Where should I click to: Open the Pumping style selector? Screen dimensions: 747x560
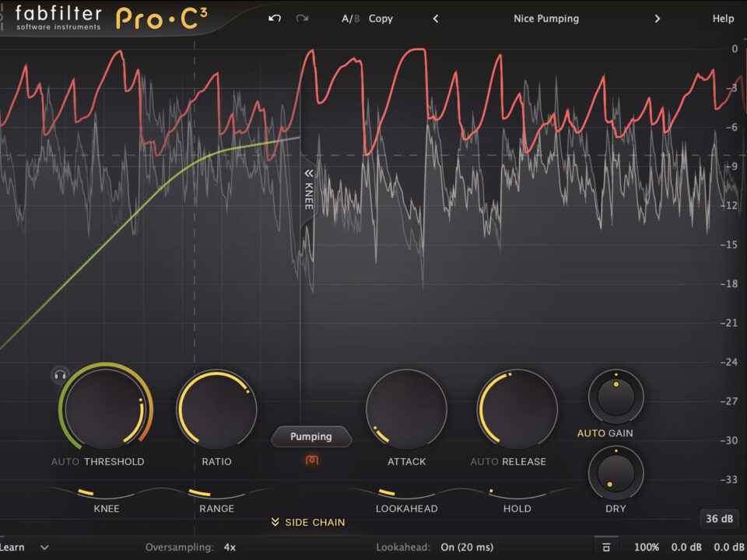311,437
